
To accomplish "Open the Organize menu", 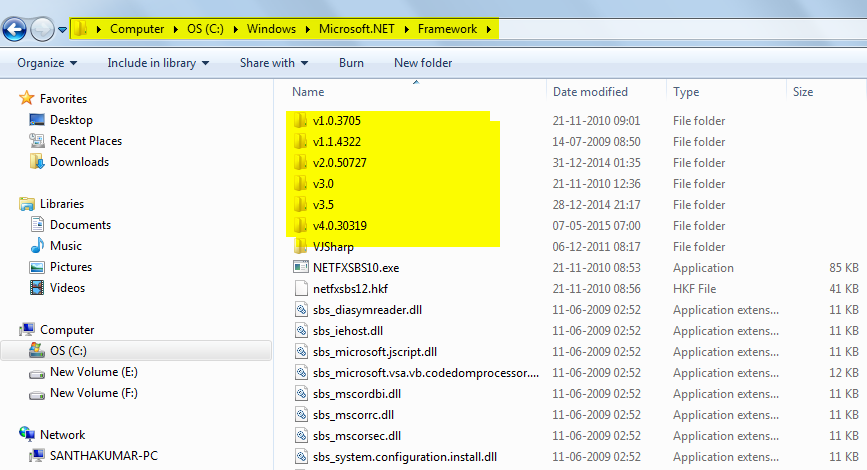I will pos(47,63).
